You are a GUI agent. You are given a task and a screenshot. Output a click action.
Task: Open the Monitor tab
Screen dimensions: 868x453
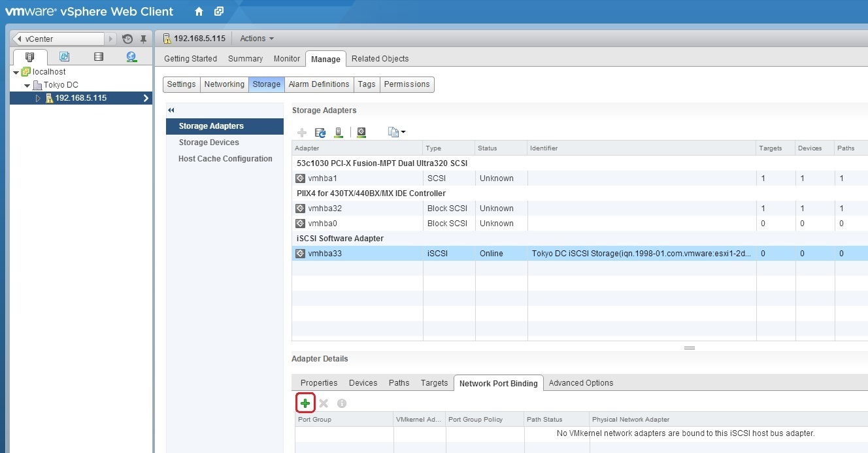pyautogui.click(x=287, y=59)
